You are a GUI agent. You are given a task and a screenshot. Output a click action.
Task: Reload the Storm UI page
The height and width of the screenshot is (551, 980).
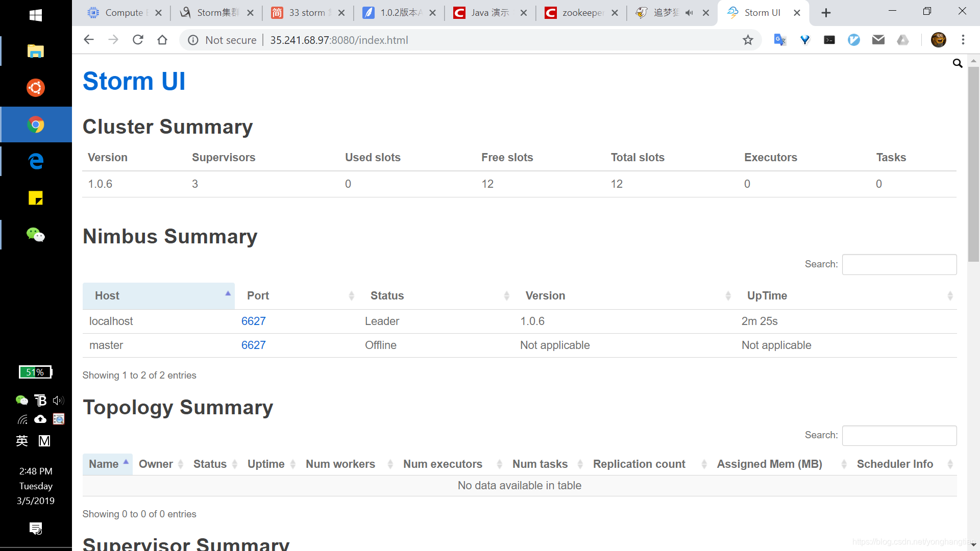(138, 40)
